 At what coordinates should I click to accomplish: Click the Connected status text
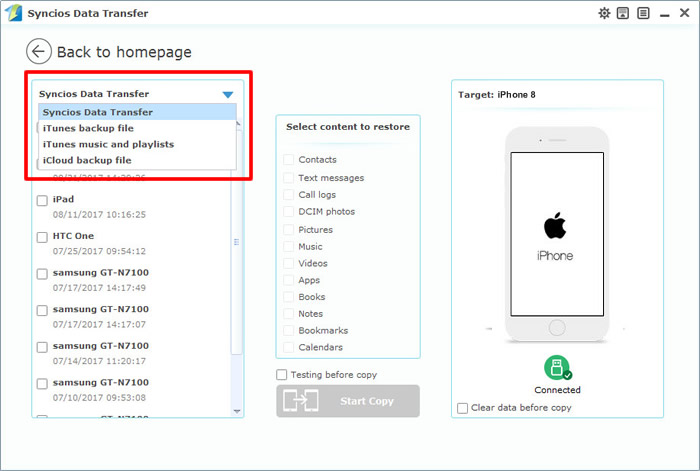[557, 390]
